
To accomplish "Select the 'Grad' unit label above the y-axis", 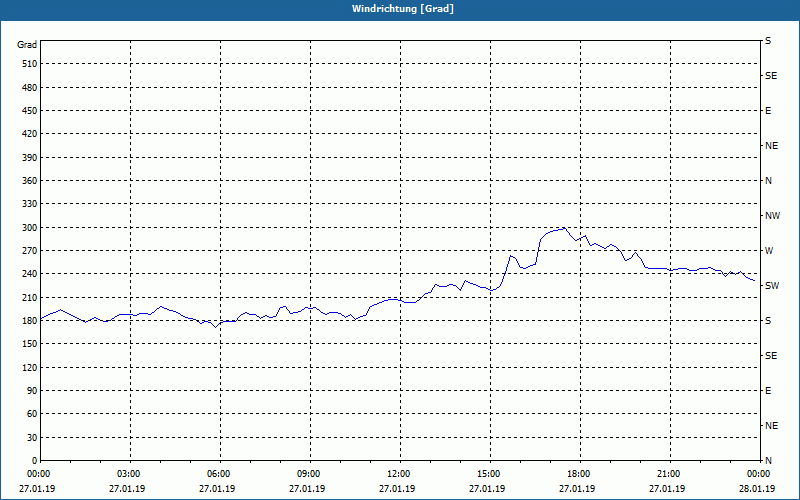I will pos(27,45).
